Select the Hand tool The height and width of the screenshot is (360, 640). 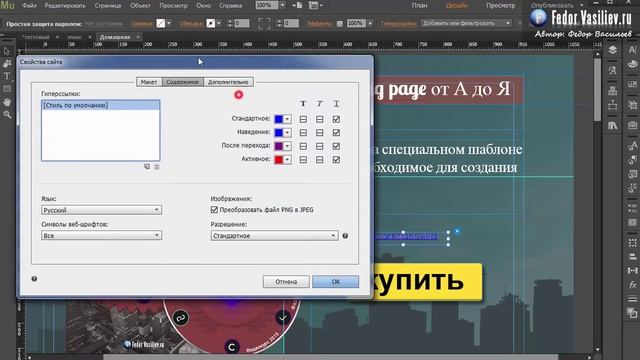(7, 102)
